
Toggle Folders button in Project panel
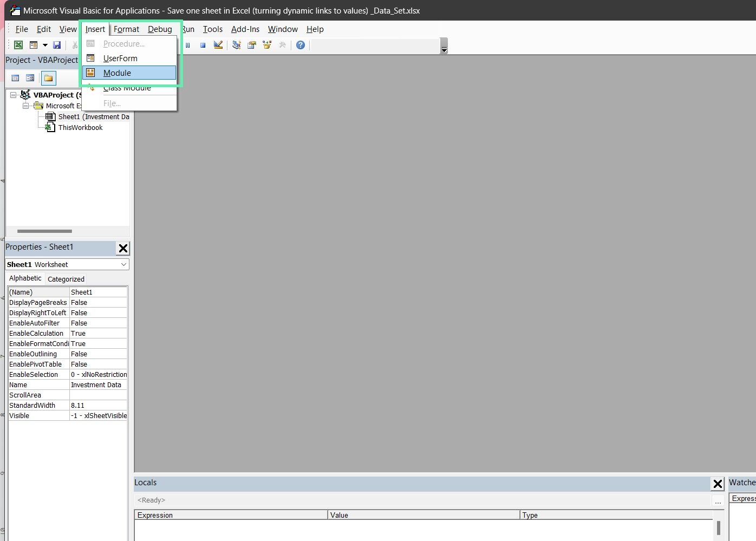pos(49,78)
